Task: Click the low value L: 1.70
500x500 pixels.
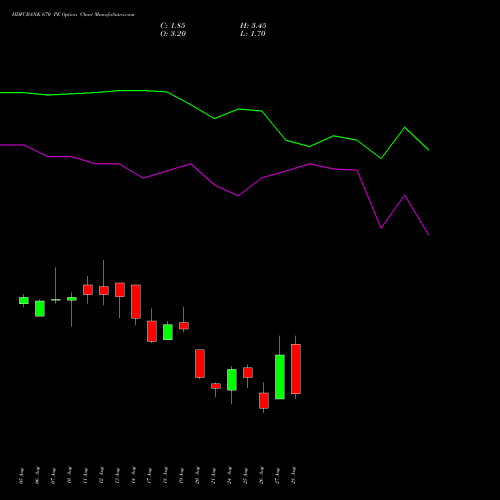Action: 253,34
